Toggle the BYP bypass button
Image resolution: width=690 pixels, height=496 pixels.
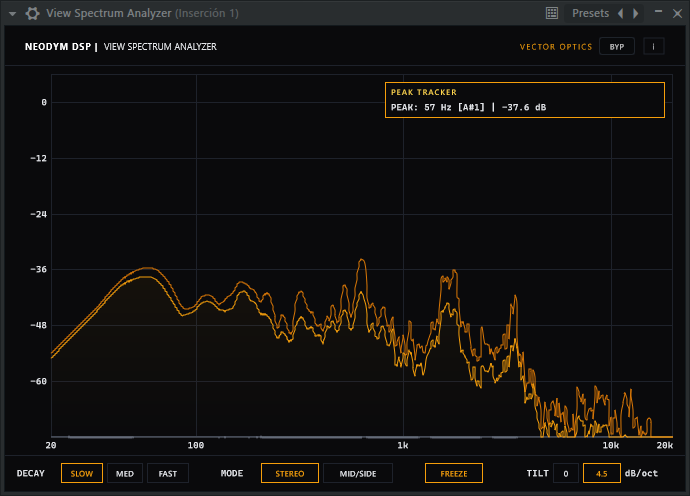click(x=617, y=47)
